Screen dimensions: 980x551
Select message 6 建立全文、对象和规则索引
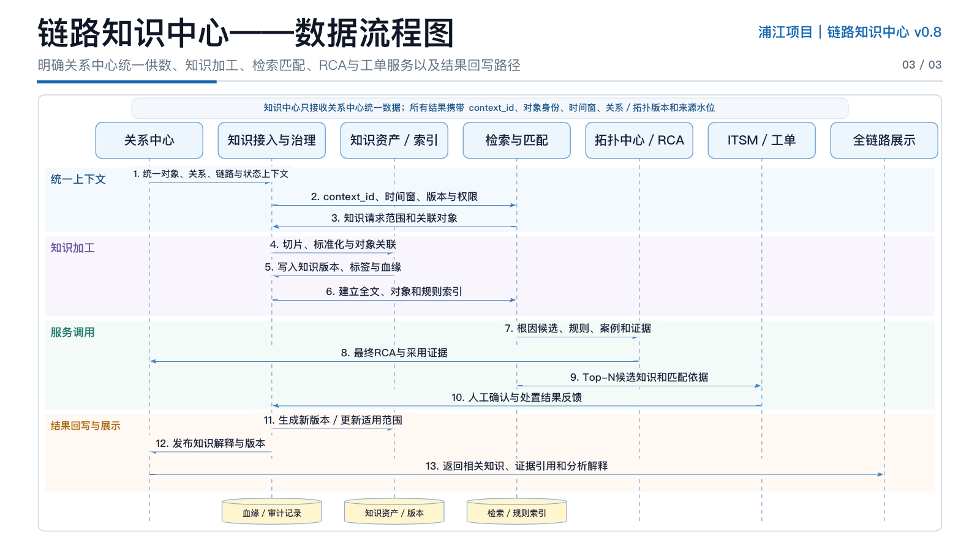(x=394, y=291)
